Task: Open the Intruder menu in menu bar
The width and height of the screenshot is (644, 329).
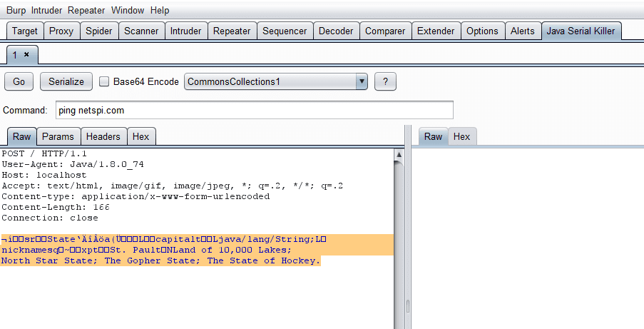Action: [46, 11]
